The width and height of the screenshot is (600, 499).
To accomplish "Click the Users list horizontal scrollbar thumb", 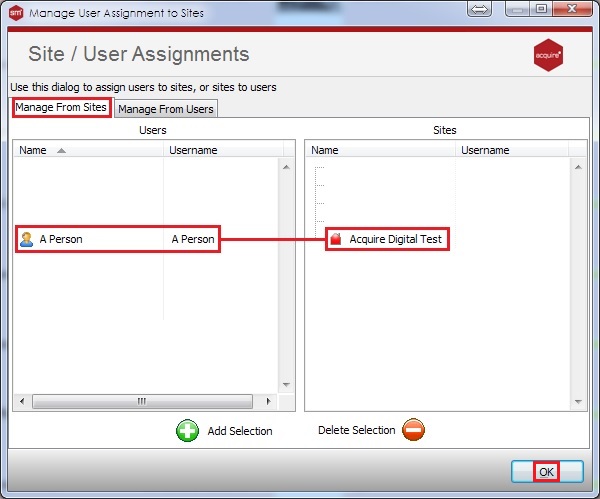I will [x=142, y=401].
